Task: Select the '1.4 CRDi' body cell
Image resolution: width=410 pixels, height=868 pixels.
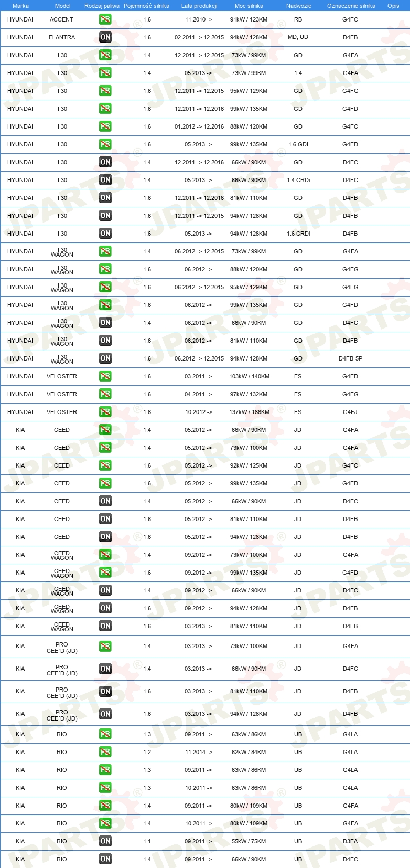Action: [298, 180]
